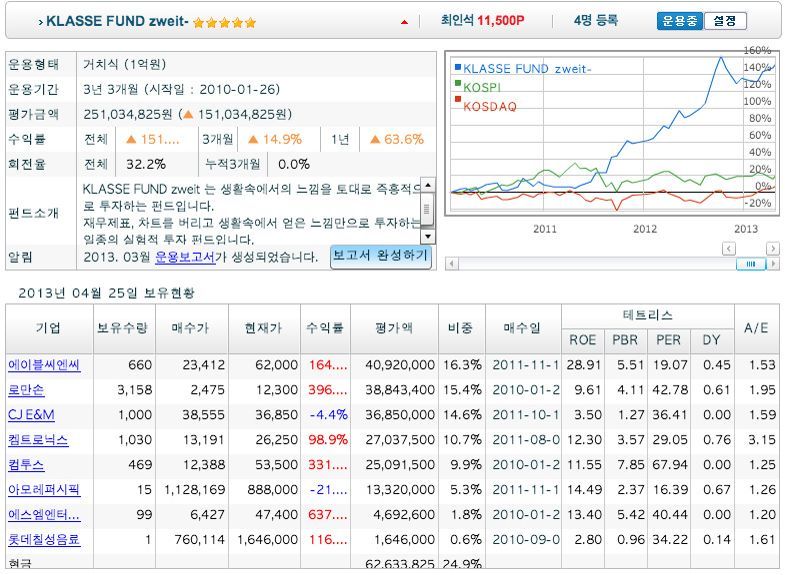Screen dimensions: 785x575
Task: Click the 32.2% turnover value
Action: click(x=146, y=164)
